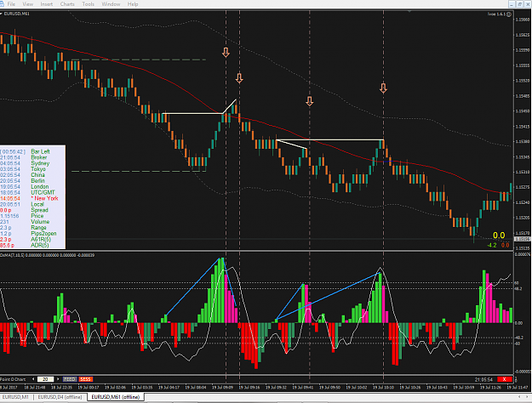The width and height of the screenshot is (532, 403).
Task: Restore down the chart window
Action: (x=519, y=4)
